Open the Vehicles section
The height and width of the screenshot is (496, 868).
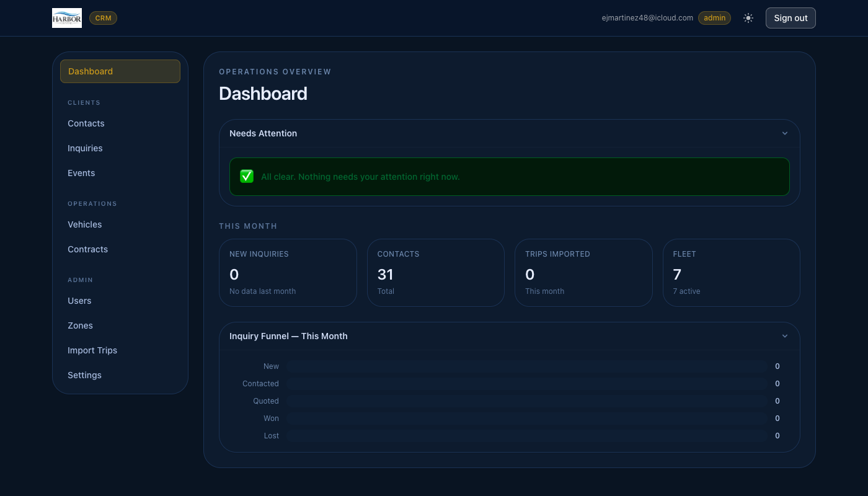85,224
